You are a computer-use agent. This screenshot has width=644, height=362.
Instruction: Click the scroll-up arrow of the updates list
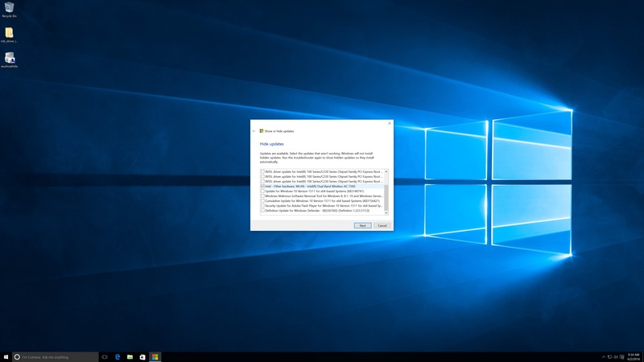coord(386,171)
